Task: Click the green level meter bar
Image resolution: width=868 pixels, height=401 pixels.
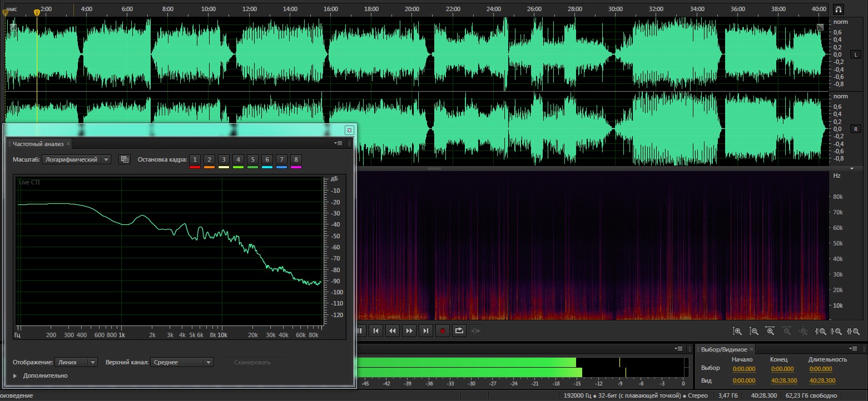Action: pos(469,367)
